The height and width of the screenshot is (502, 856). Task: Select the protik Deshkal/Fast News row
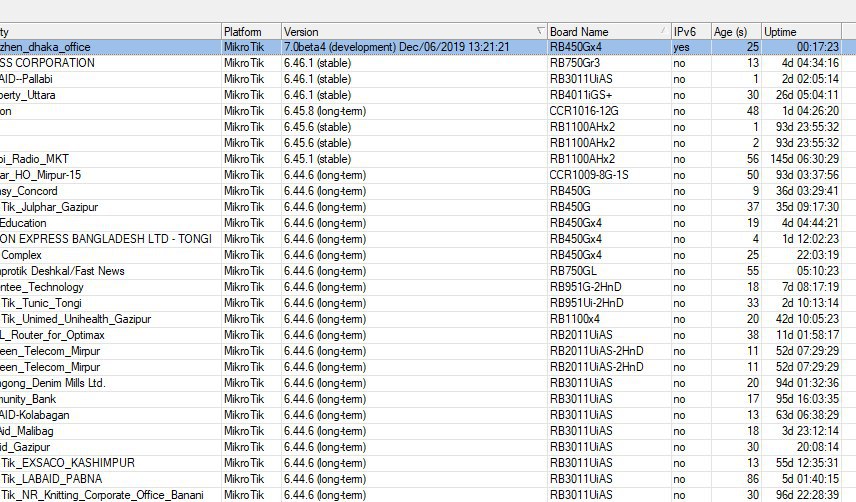click(x=428, y=271)
